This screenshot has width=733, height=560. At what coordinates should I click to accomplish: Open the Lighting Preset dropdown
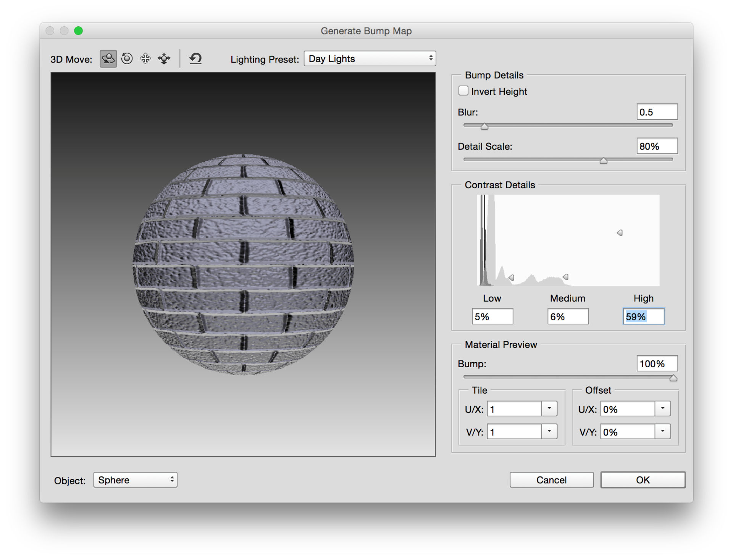(369, 58)
